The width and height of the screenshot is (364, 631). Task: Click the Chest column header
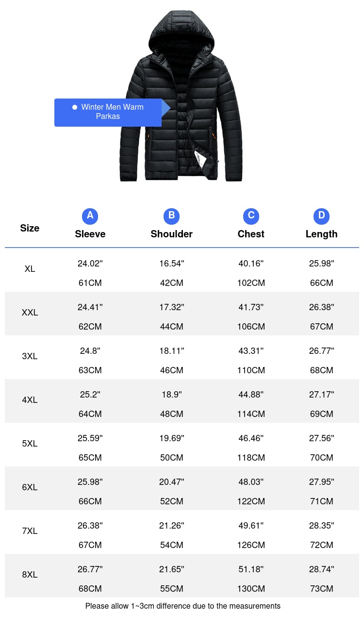click(x=251, y=234)
